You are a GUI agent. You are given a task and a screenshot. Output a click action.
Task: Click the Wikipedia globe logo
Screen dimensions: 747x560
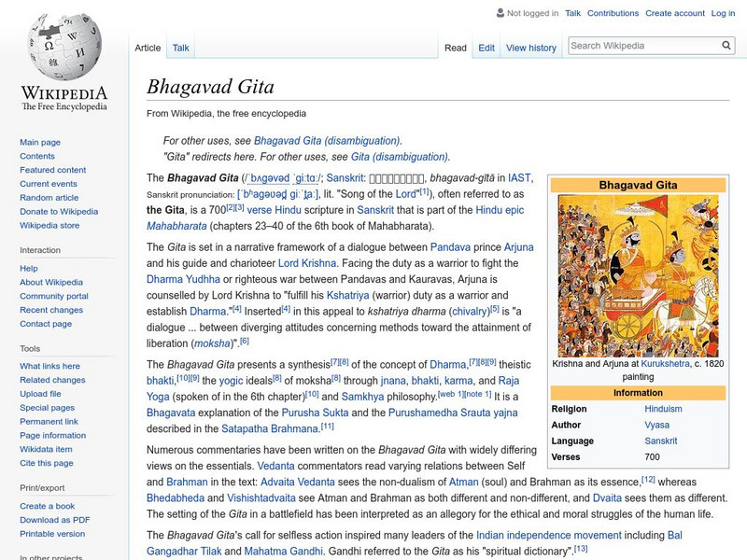coord(64,47)
